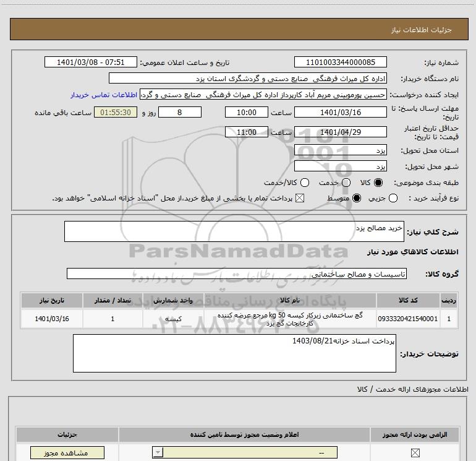Click remaining time counter 01:55:30

click(116, 113)
